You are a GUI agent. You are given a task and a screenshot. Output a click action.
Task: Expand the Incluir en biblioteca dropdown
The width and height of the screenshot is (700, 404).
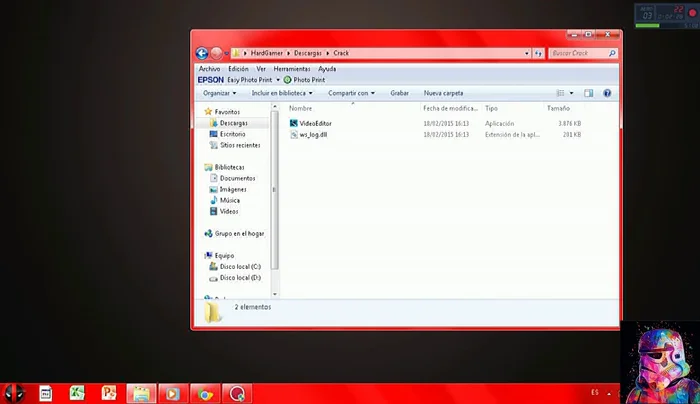[284, 93]
